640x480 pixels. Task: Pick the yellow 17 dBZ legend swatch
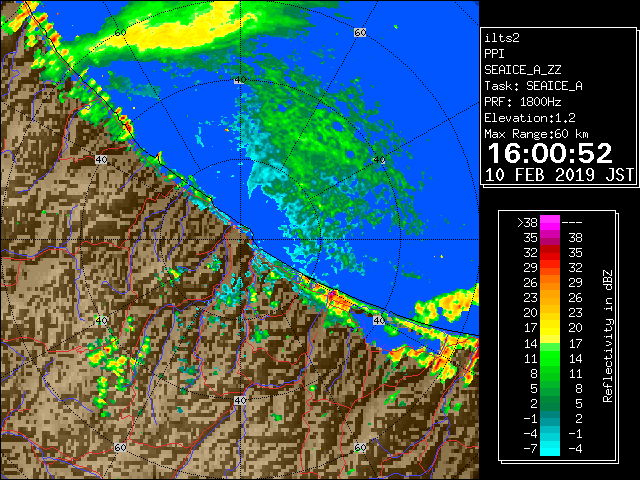550,328
